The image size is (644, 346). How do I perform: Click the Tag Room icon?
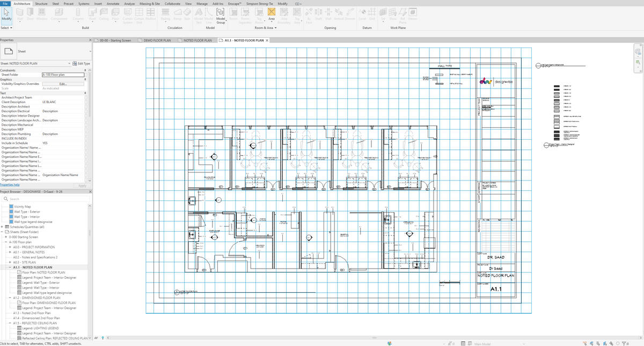[260, 12]
